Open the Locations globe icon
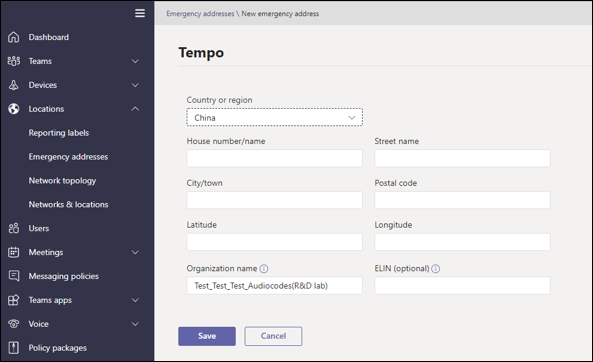This screenshot has height=362, width=593. point(14,109)
